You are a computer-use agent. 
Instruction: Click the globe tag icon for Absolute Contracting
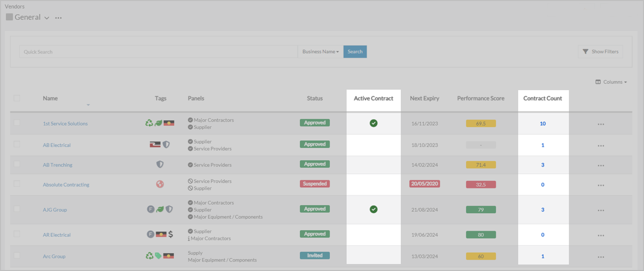[160, 184]
